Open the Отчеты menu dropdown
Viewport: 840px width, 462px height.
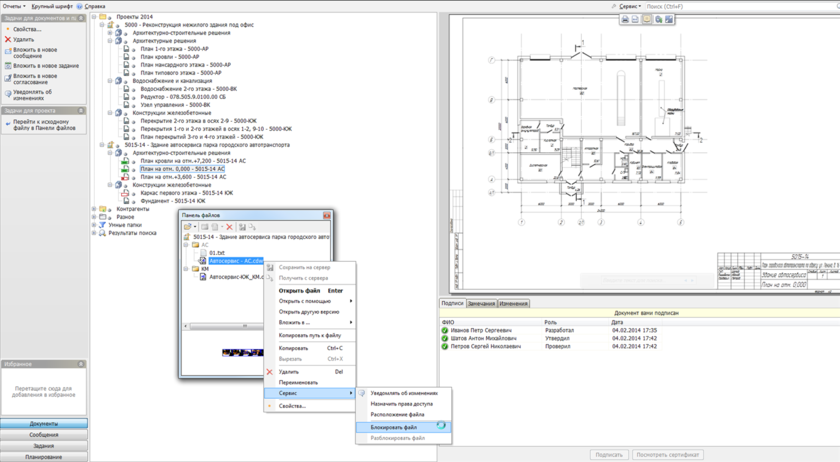tap(13, 6)
